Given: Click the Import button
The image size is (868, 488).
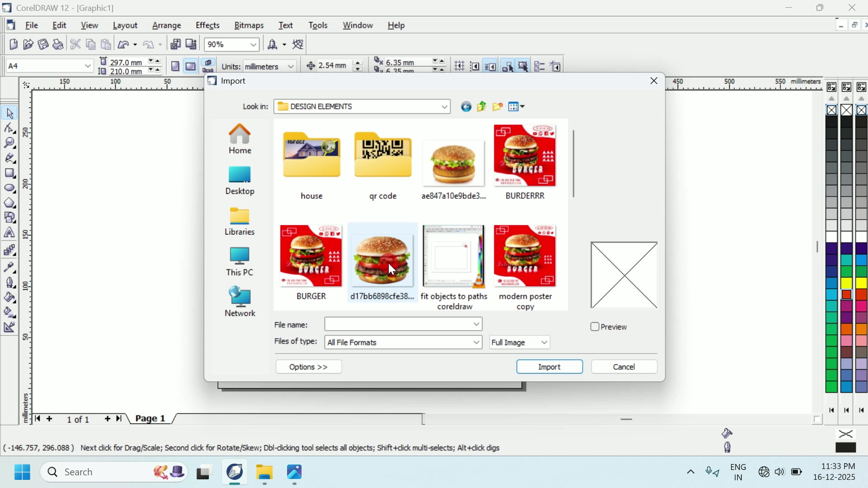Looking at the screenshot, I should [x=550, y=367].
